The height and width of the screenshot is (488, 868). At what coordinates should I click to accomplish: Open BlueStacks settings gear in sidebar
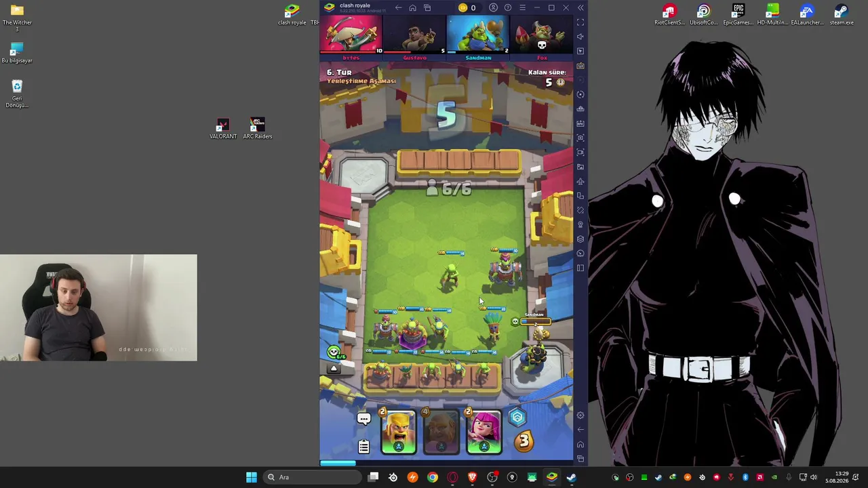coord(580,415)
